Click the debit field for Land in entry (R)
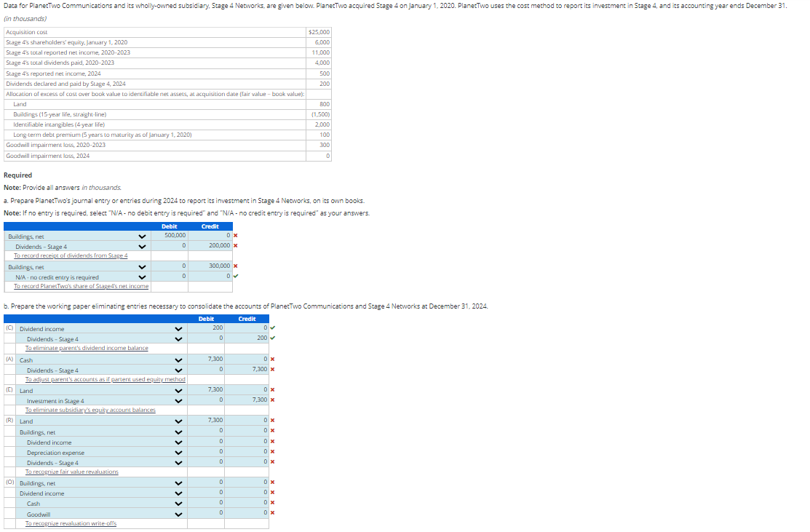Viewport: 810px width, 532px height. [x=206, y=421]
